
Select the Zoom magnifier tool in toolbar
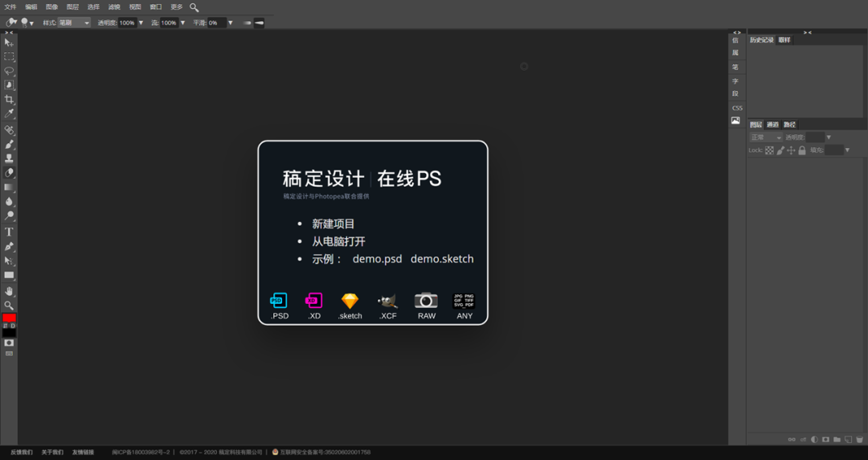(x=9, y=306)
